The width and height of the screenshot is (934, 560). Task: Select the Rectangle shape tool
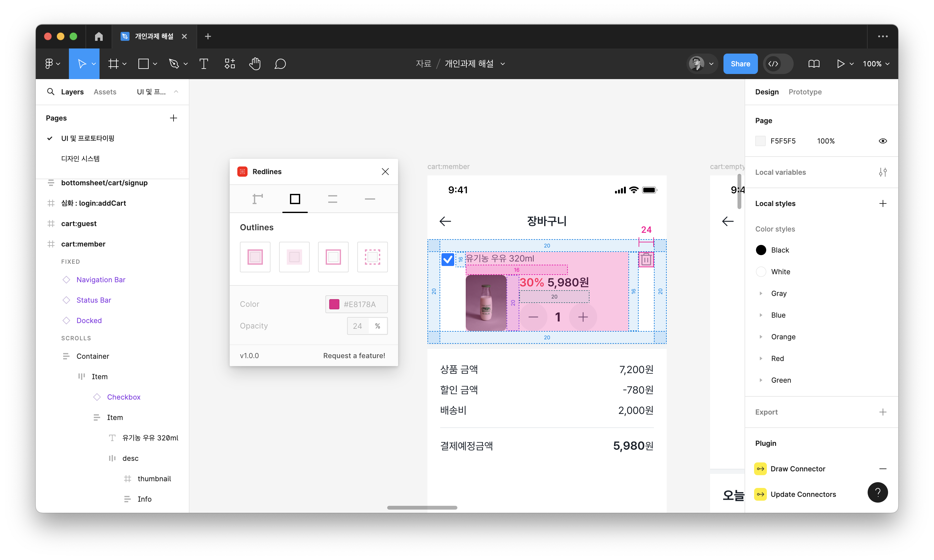click(x=144, y=64)
